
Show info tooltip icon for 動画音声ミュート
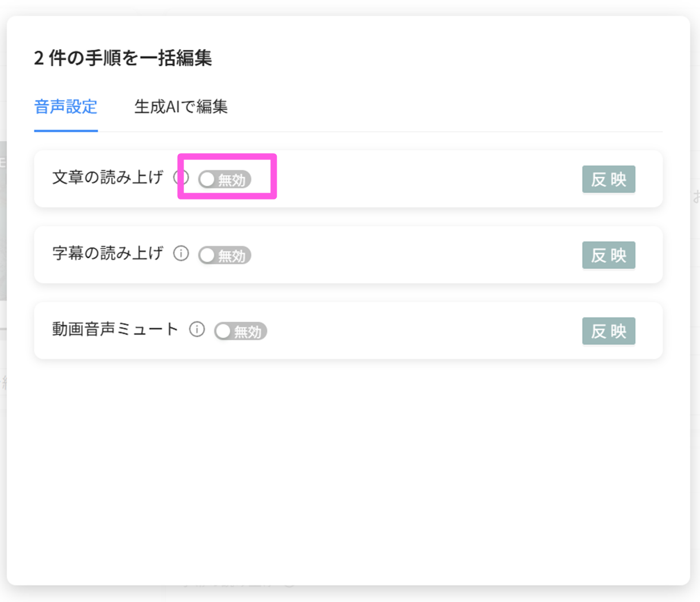coord(197,330)
